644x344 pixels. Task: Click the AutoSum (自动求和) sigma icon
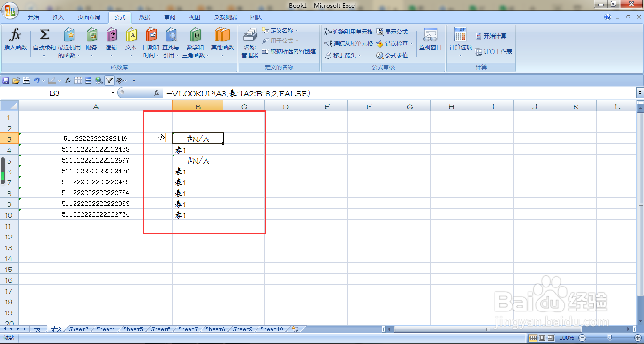44,35
